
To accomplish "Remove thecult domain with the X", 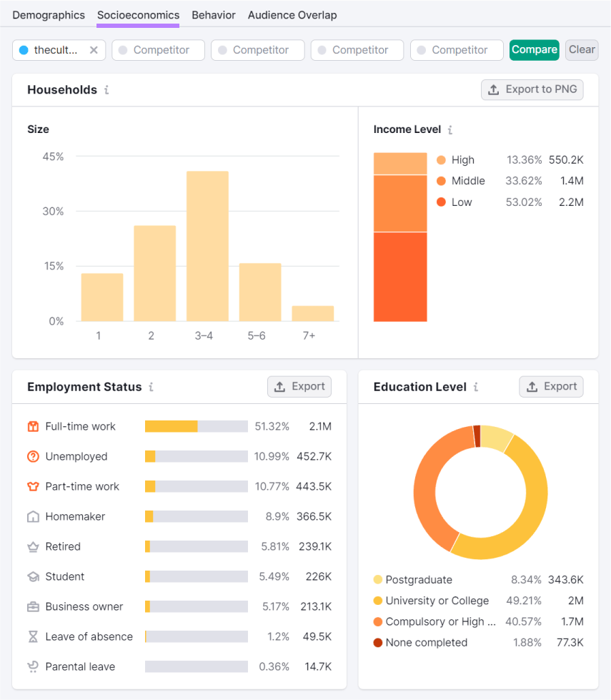I will click(x=94, y=50).
